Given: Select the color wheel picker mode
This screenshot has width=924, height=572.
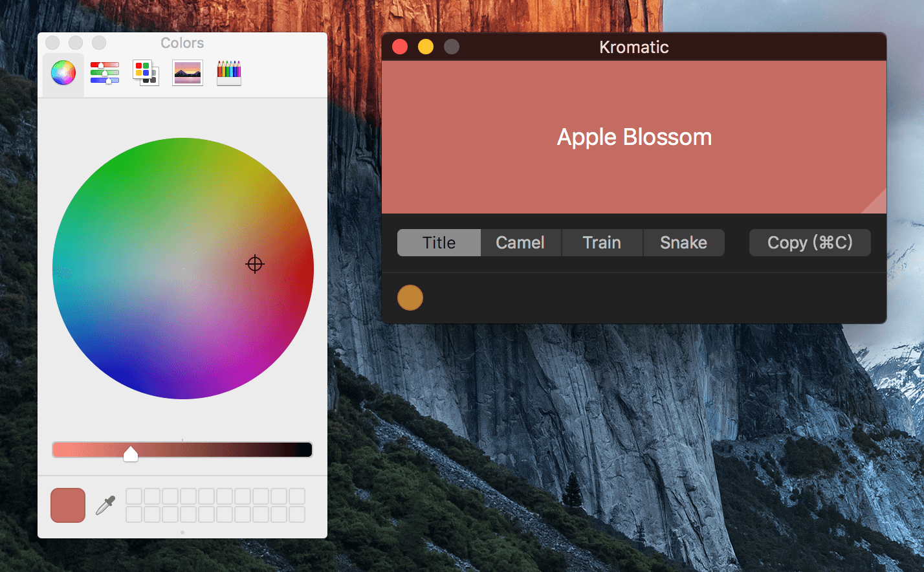Looking at the screenshot, I should coord(63,72).
